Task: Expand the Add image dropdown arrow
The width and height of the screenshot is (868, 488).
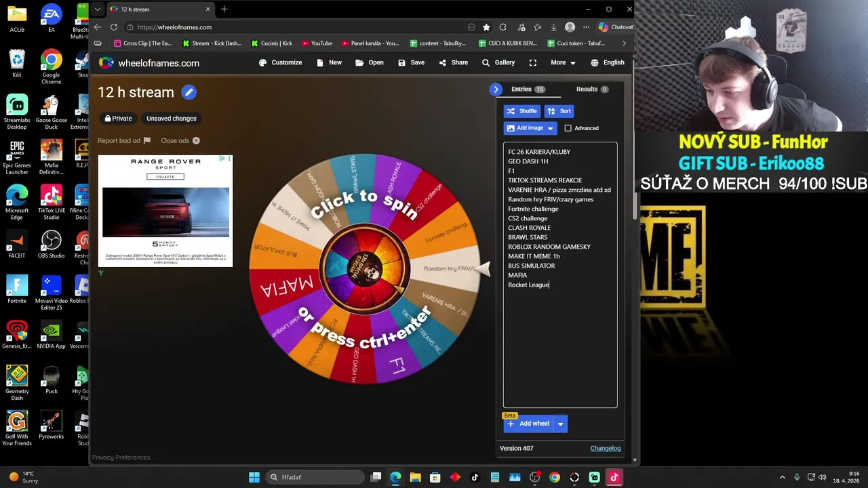Action: 551,128
